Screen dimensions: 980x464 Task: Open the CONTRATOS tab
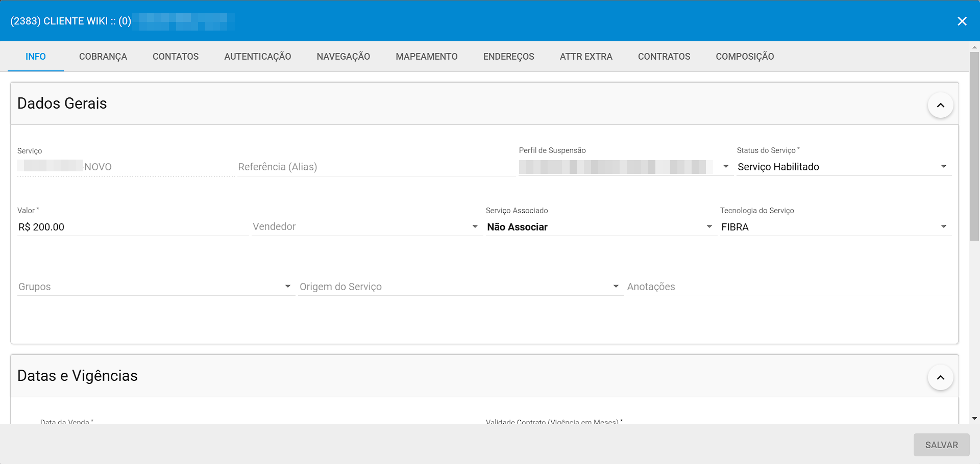pos(664,57)
